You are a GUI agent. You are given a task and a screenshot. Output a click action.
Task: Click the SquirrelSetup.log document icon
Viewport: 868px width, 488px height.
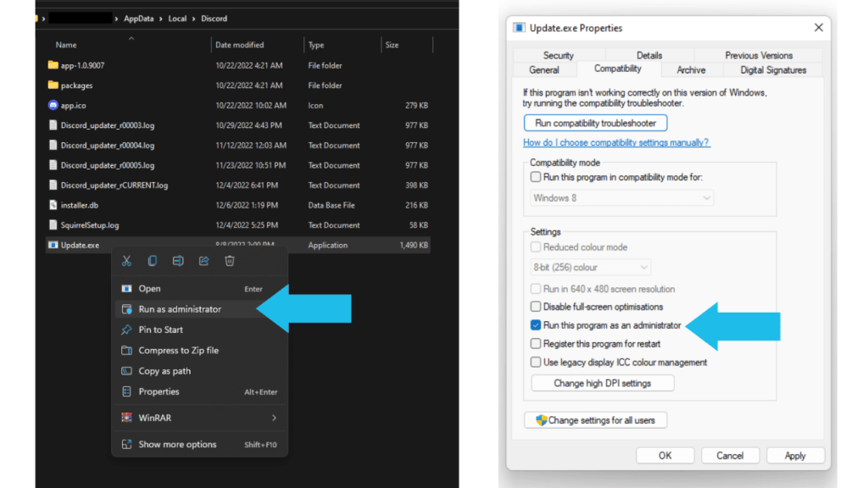point(53,225)
